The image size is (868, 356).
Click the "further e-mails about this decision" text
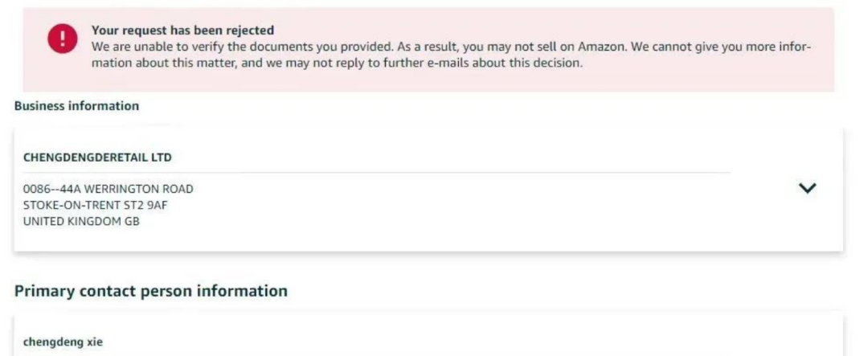pos(485,63)
